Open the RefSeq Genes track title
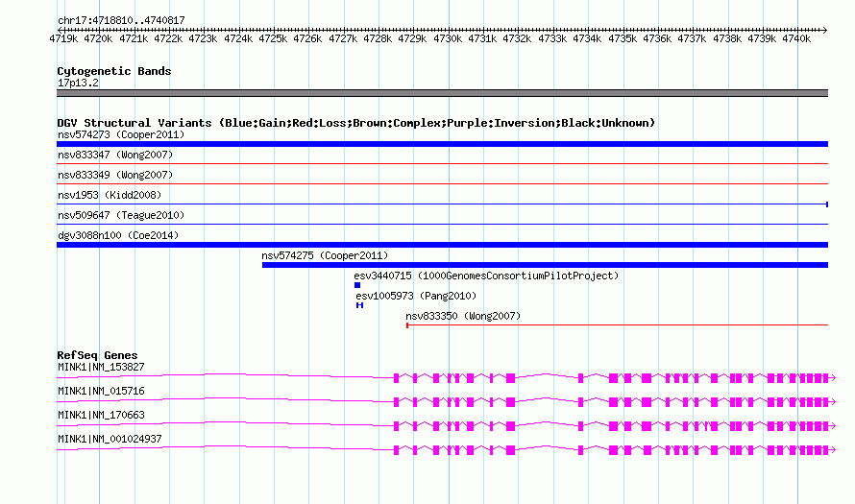This screenshot has width=855, height=504. click(x=98, y=354)
